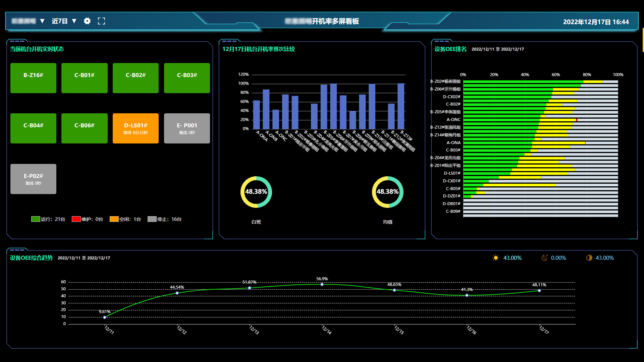Select the B-Z16# machine tile
Image resolution: width=644 pixels, height=362 pixels.
pos(33,78)
